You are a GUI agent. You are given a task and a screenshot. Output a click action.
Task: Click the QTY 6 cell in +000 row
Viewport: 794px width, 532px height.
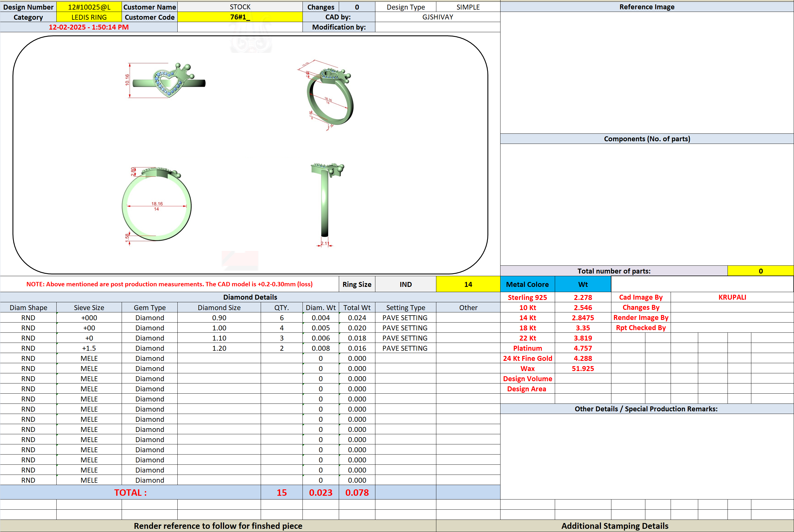click(x=281, y=318)
